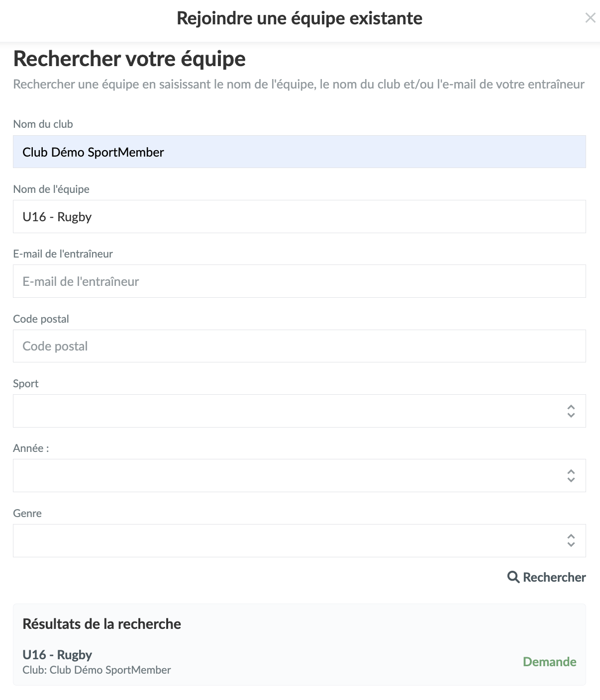Expand the Année dropdown

(299, 475)
